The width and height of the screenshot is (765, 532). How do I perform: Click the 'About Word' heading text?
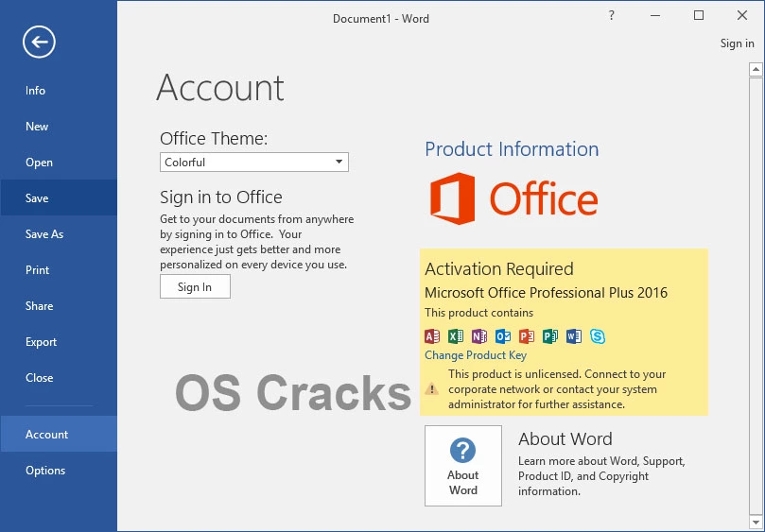tap(565, 438)
